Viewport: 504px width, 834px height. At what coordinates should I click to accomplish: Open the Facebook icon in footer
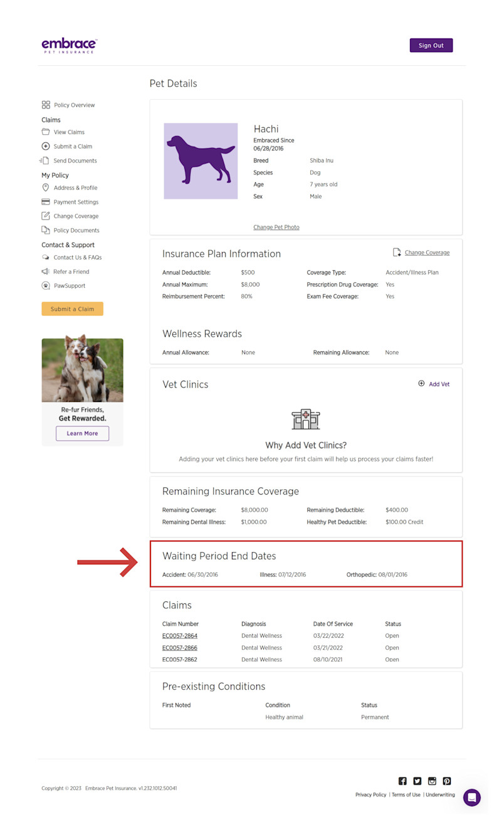402,781
